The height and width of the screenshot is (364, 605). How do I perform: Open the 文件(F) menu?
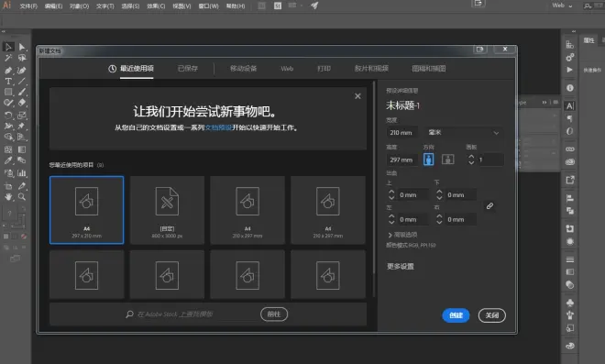pyautogui.click(x=28, y=6)
